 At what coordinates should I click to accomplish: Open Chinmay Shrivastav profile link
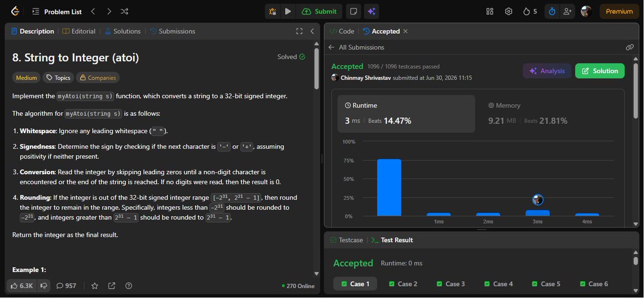366,78
